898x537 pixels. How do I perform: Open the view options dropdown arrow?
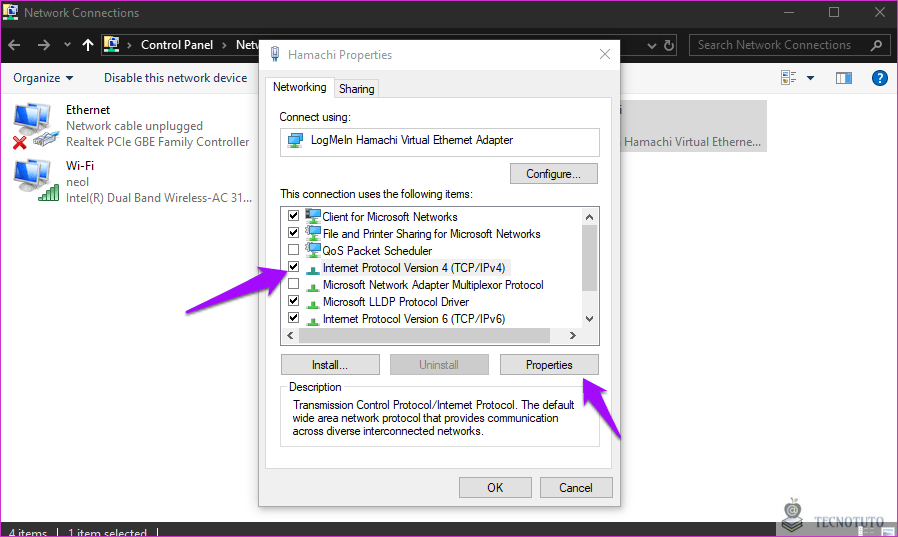tap(810, 78)
